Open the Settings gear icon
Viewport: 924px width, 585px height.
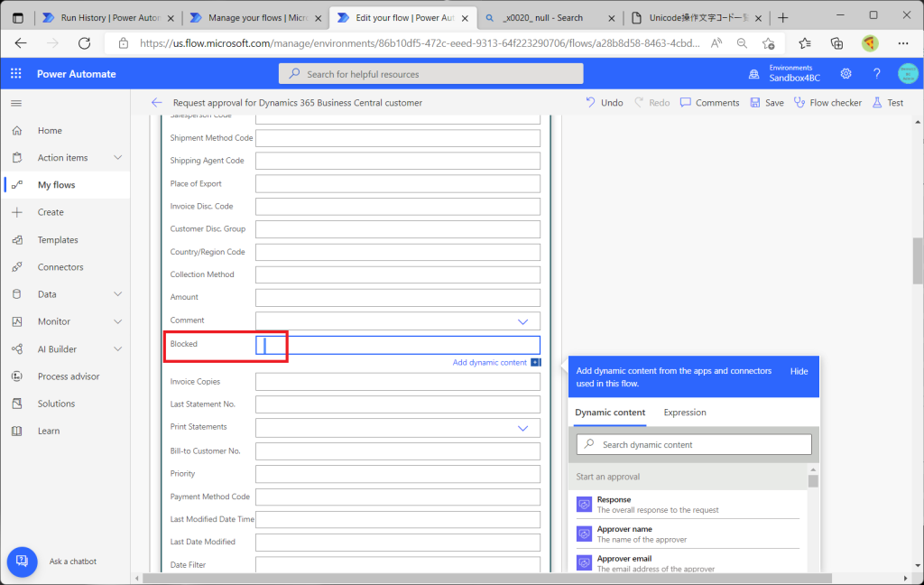coord(845,74)
